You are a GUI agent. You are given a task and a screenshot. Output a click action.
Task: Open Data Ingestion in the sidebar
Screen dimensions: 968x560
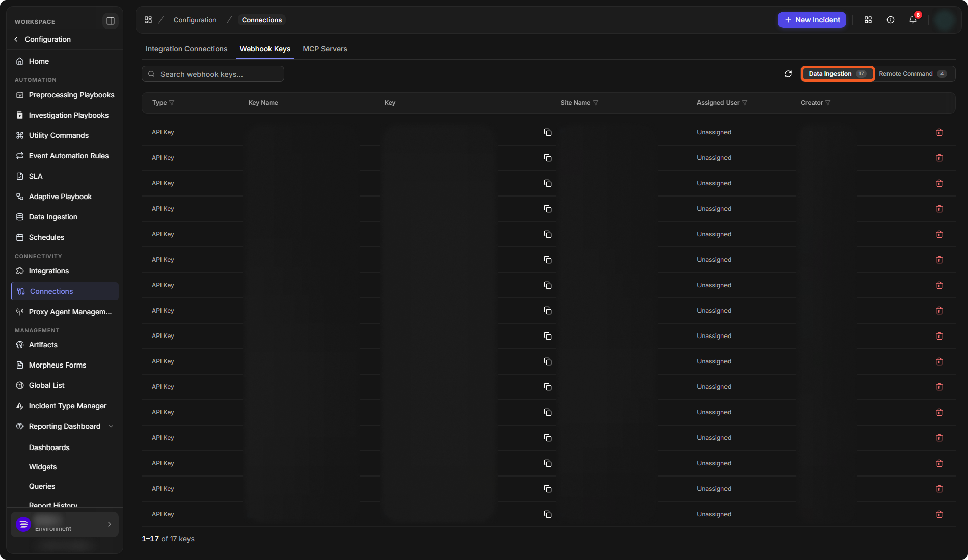[65, 217]
